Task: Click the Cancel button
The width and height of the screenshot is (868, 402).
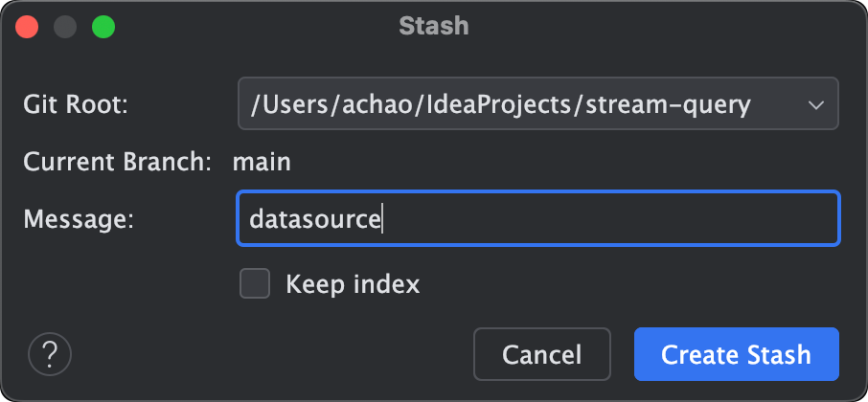Action: pos(541,355)
